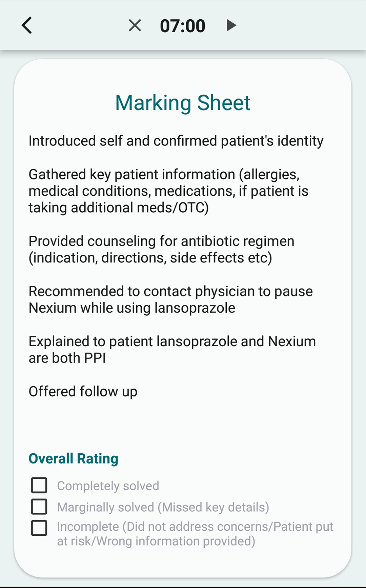Tap 'Provided counseling for antibiotic regimen' item
The height and width of the screenshot is (588, 366).
[161, 241]
